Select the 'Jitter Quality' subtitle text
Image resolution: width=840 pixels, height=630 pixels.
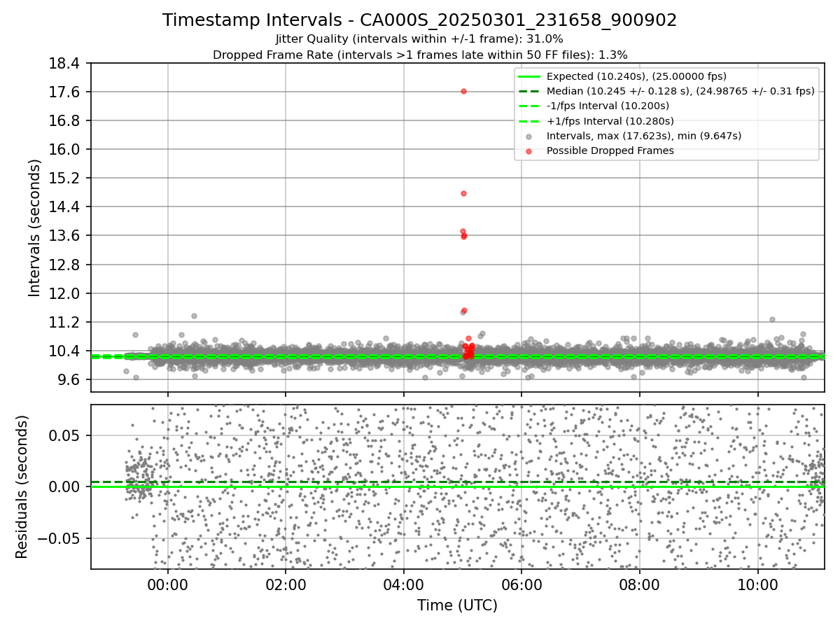pos(420,39)
